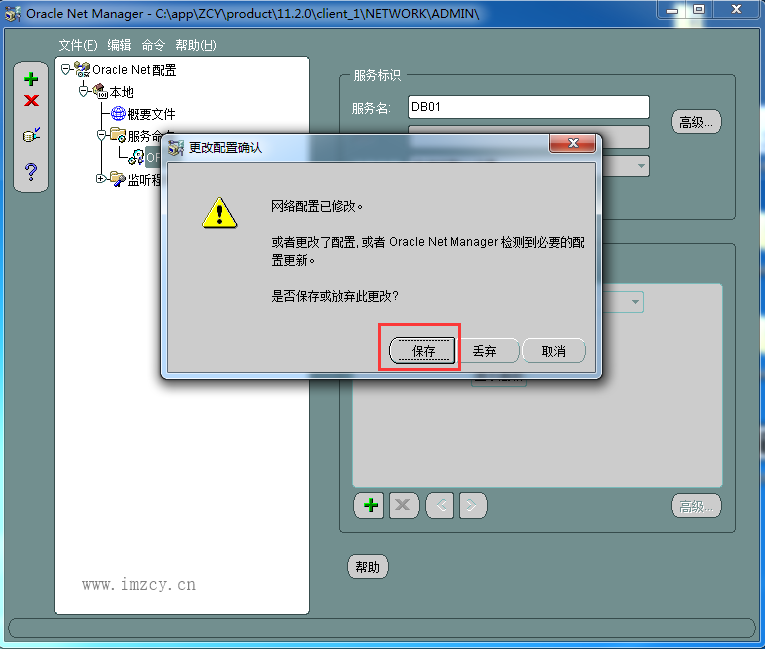The width and height of the screenshot is (765, 649).
Task: Click the 监听程序 folder icon
Action: 118,179
